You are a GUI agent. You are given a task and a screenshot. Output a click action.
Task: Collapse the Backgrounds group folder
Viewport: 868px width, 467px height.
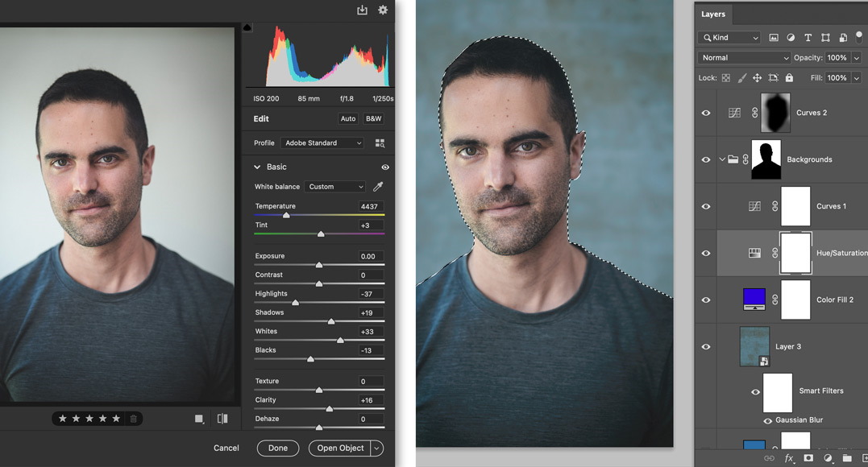click(722, 159)
